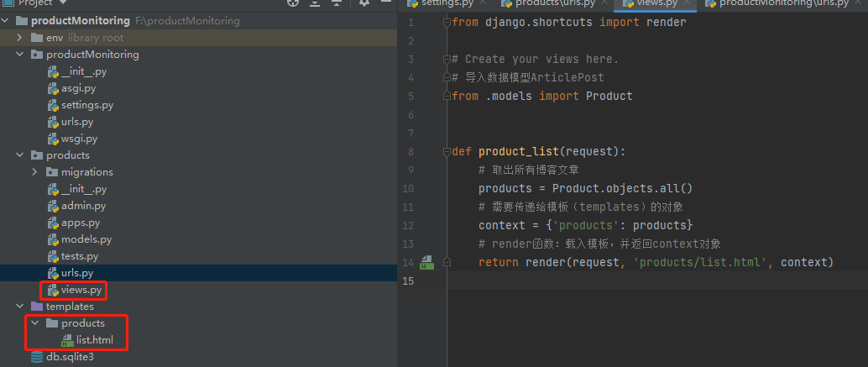Select tests.py in the project tree

(80, 256)
